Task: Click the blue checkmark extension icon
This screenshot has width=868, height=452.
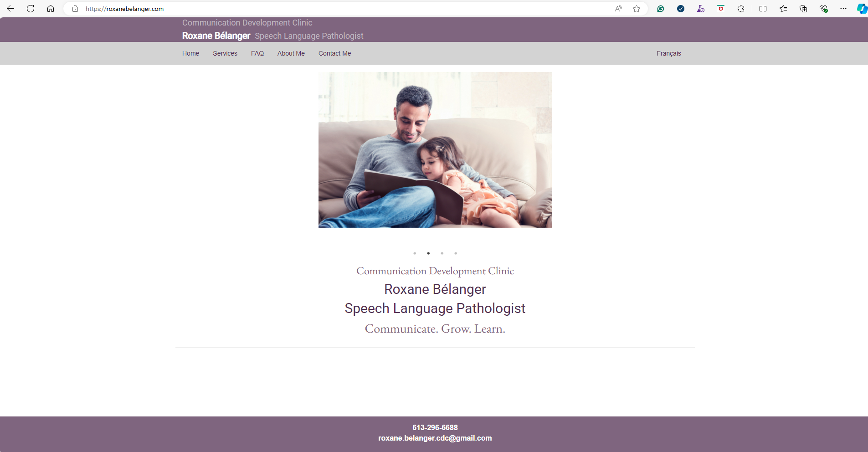Action: [x=681, y=9]
